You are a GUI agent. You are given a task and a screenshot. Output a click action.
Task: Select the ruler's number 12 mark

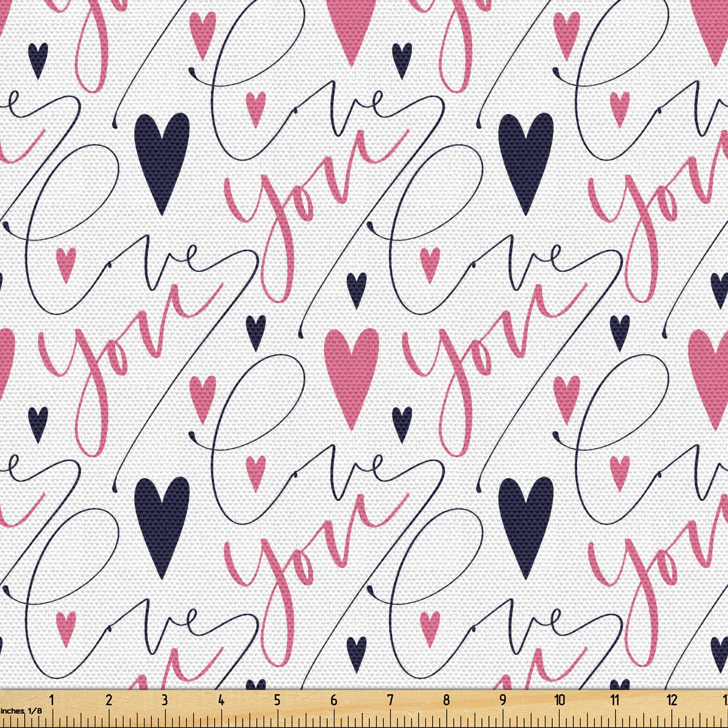point(672,700)
